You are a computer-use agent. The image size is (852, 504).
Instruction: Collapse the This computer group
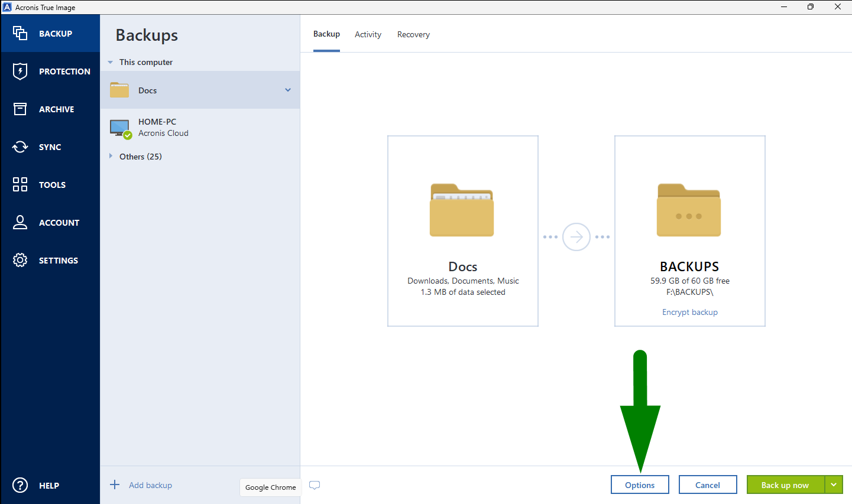click(x=111, y=62)
